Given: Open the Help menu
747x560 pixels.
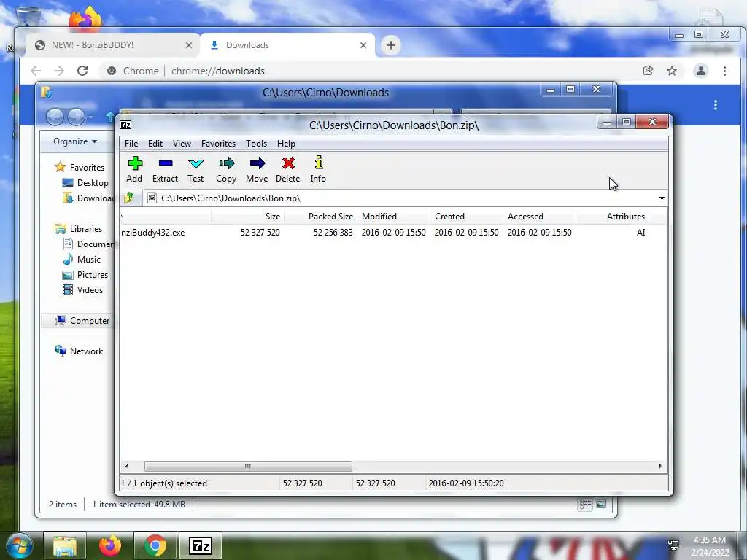Looking at the screenshot, I should [286, 144].
